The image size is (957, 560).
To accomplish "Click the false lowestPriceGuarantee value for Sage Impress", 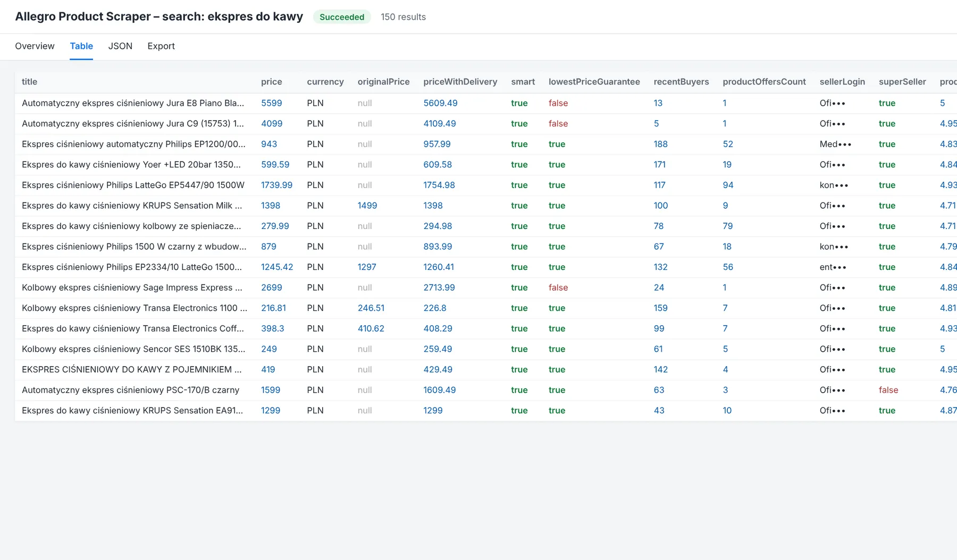I will [x=558, y=287].
